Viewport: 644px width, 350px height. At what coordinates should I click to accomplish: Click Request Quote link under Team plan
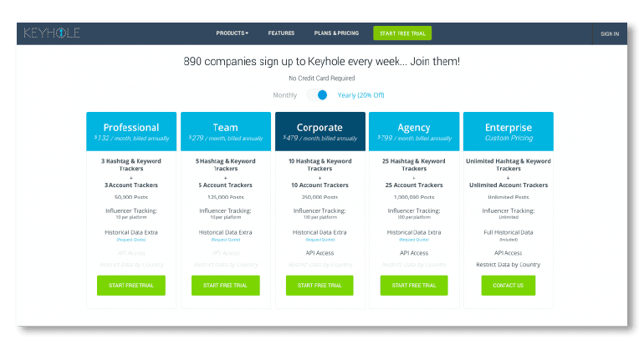coord(225,240)
